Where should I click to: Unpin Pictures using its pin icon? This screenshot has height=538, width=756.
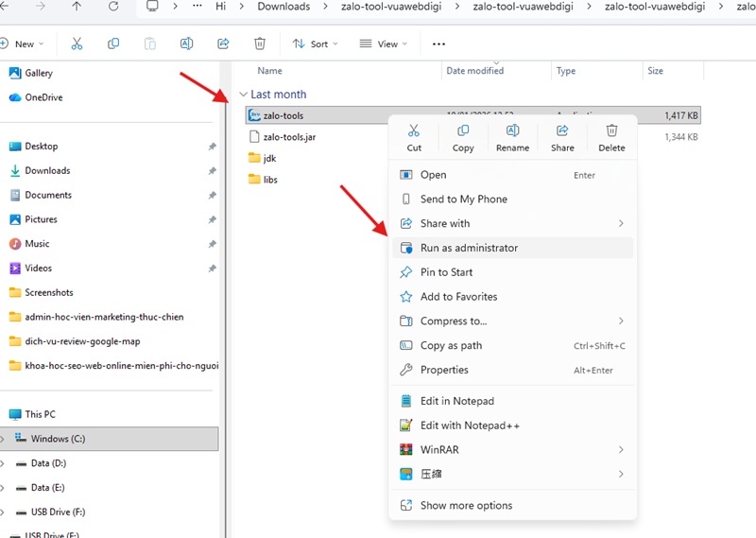[212, 219]
